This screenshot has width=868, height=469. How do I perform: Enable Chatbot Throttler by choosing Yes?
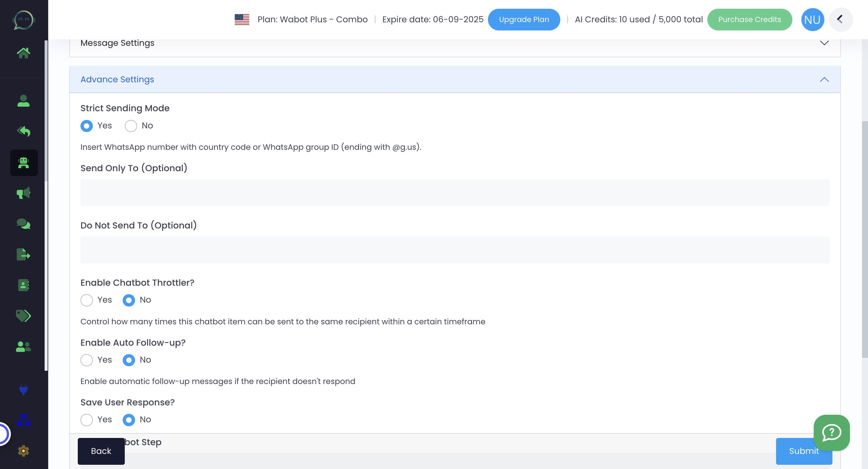(x=86, y=300)
